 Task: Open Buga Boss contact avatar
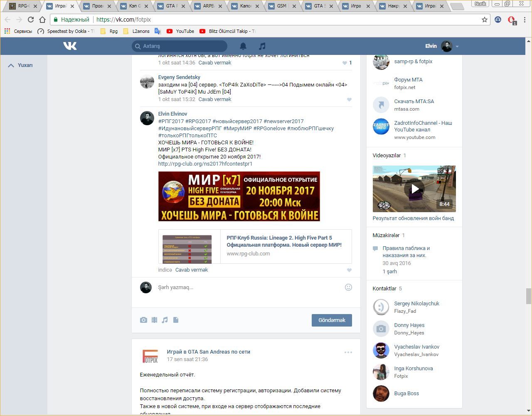[381, 394]
